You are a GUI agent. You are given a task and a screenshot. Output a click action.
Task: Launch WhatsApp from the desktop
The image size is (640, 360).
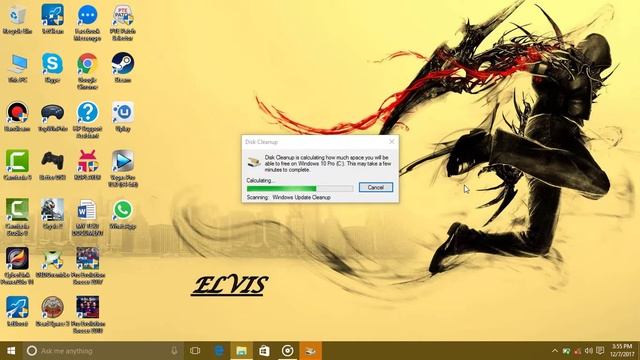[x=122, y=214]
